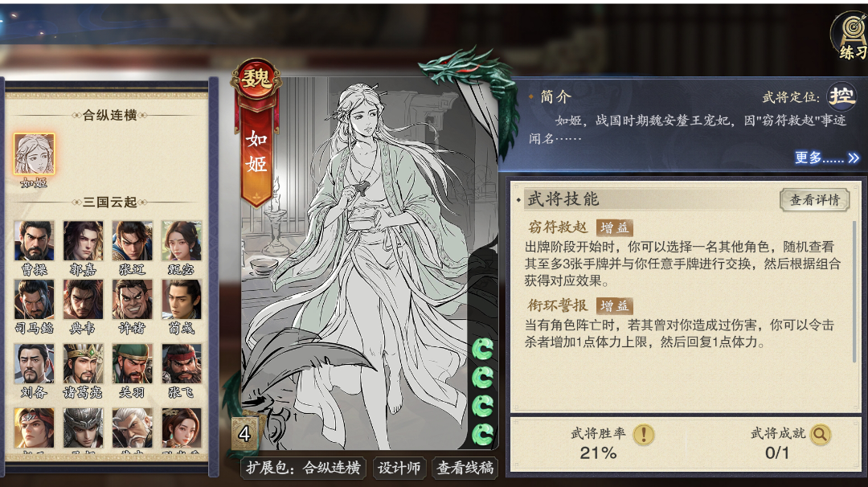Click the 增益 tag beside 衔环誓报

click(615, 305)
